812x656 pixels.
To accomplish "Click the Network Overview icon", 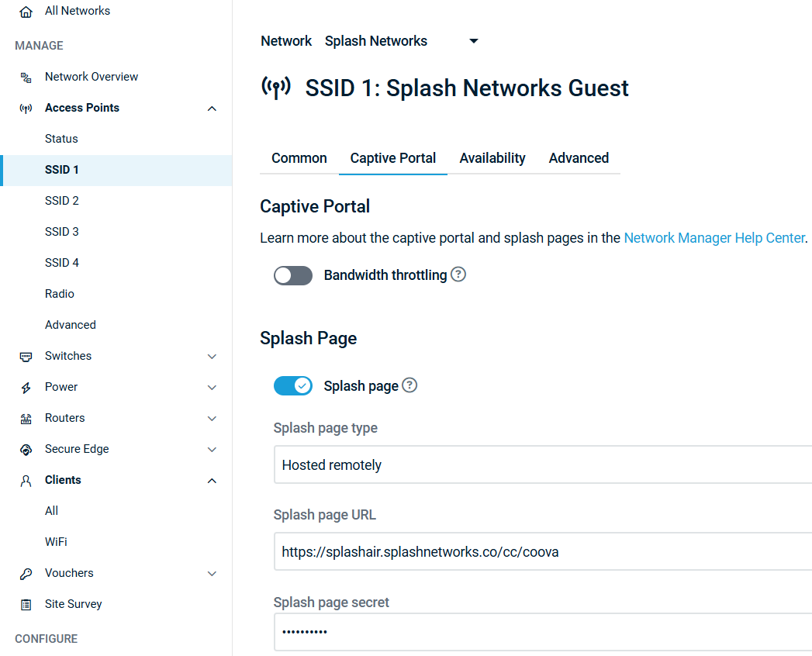I will click(x=26, y=78).
